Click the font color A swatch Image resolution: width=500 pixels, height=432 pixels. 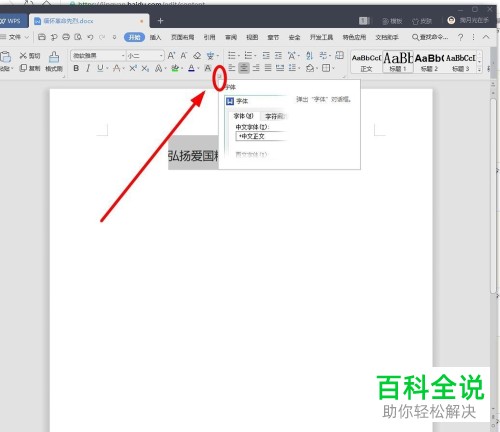[191, 68]
